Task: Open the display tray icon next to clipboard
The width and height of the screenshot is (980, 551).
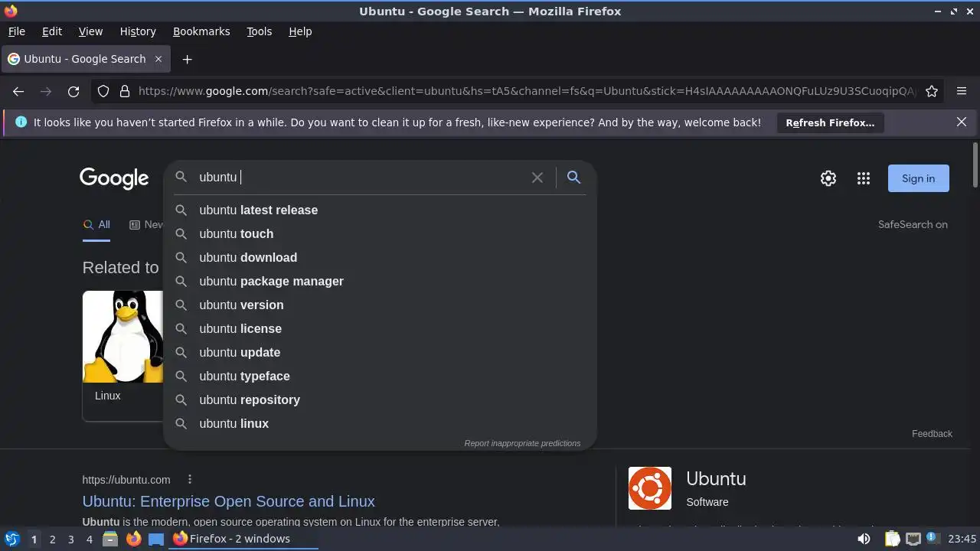Action: point(913,539)
